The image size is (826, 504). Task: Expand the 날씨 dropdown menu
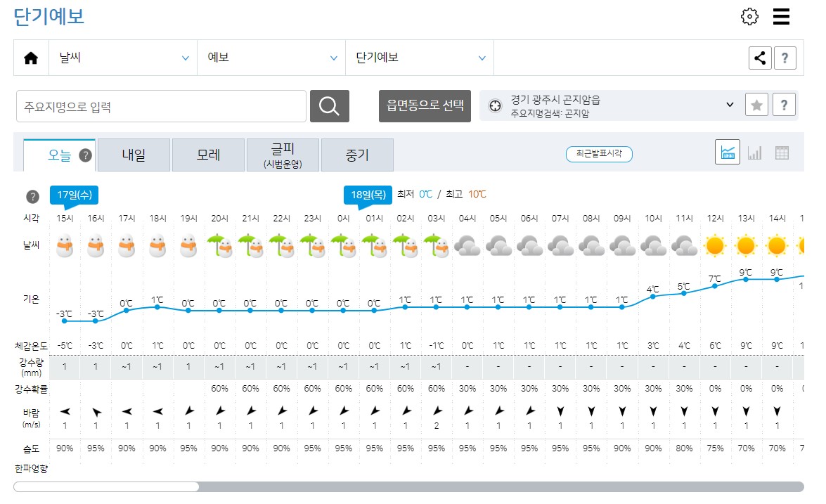pos(123,58)
